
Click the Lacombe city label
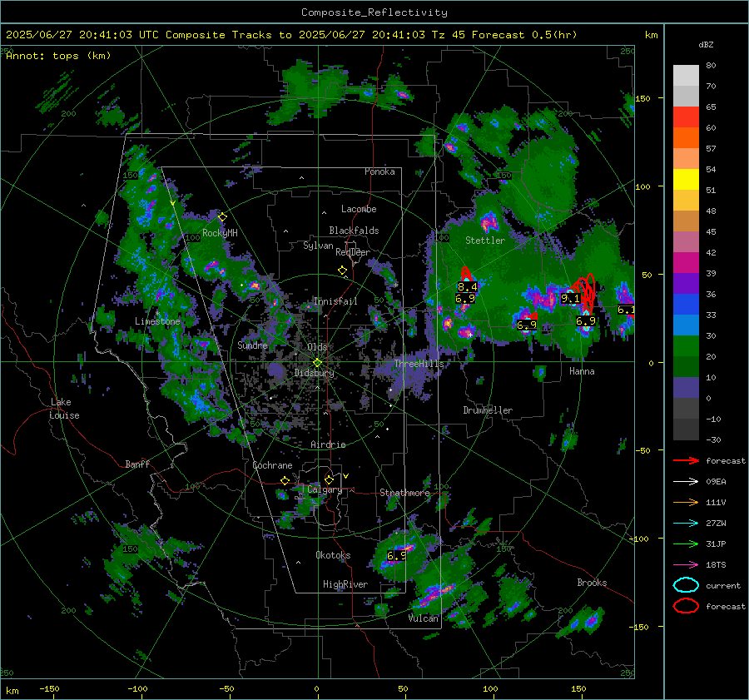click(x=359, y=209)
